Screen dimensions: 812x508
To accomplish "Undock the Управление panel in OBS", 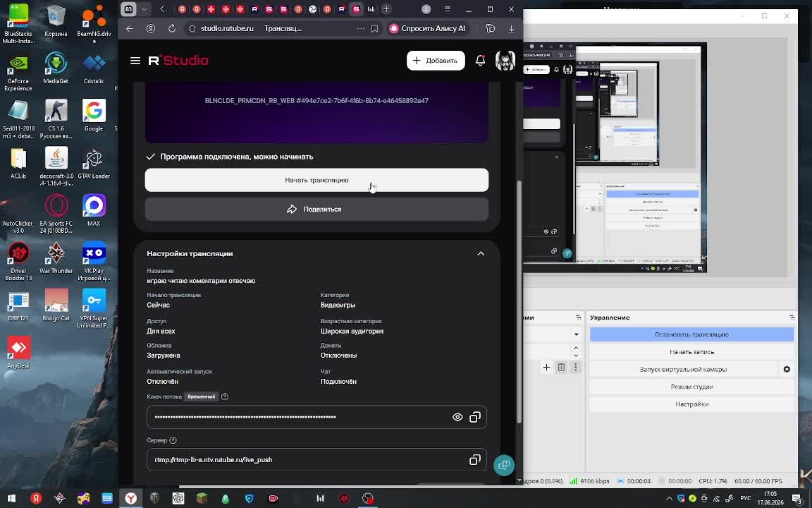I will coord(792,317).
